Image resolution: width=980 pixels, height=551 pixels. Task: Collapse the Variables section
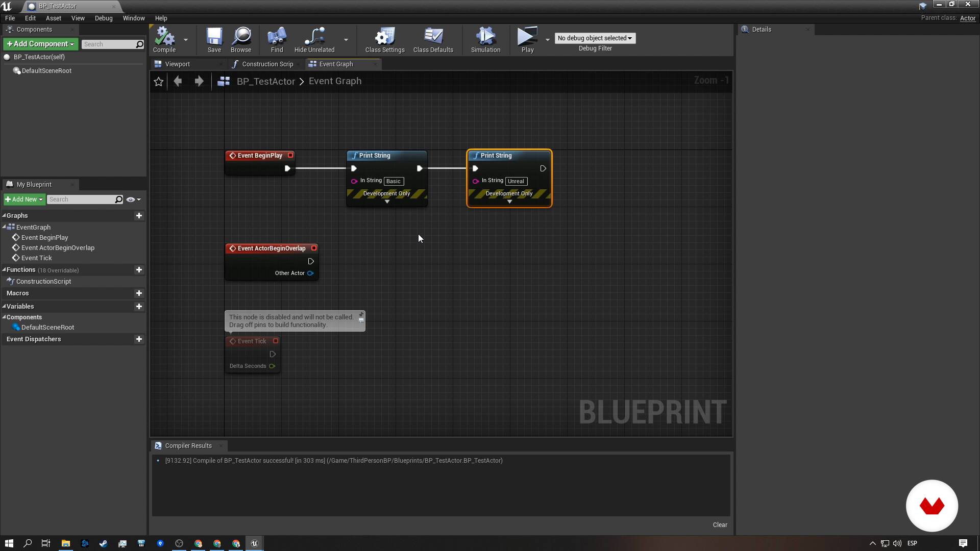tap(4, 306)
